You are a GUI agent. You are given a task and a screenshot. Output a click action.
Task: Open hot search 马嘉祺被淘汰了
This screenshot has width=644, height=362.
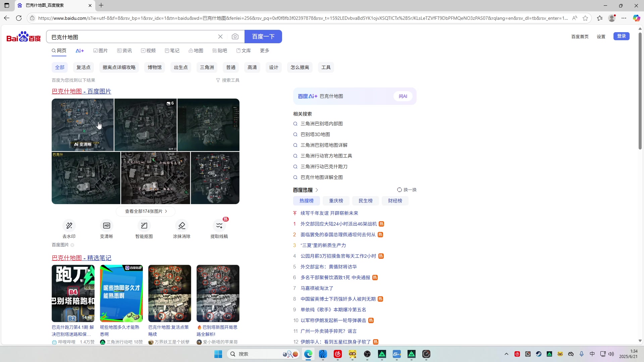coord(317,288)
